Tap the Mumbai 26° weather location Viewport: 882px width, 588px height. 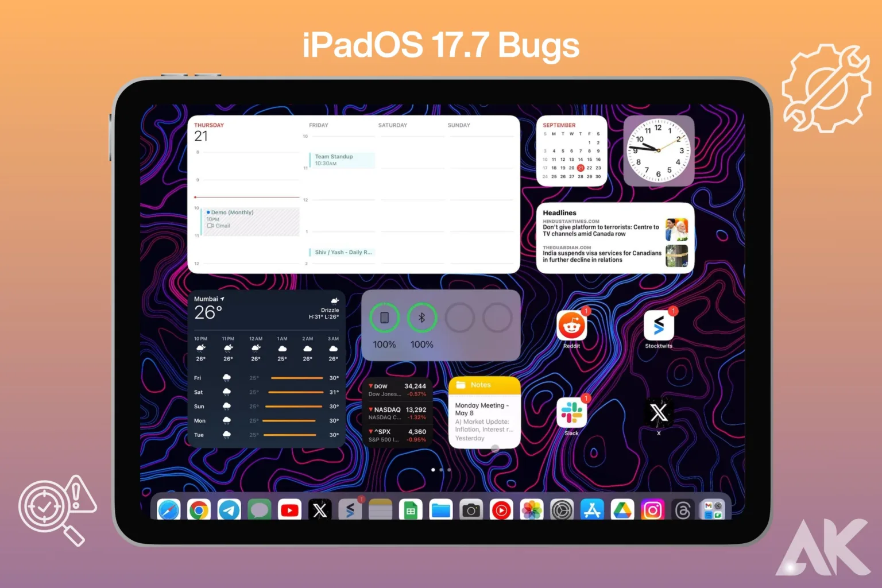click(209, 308)
